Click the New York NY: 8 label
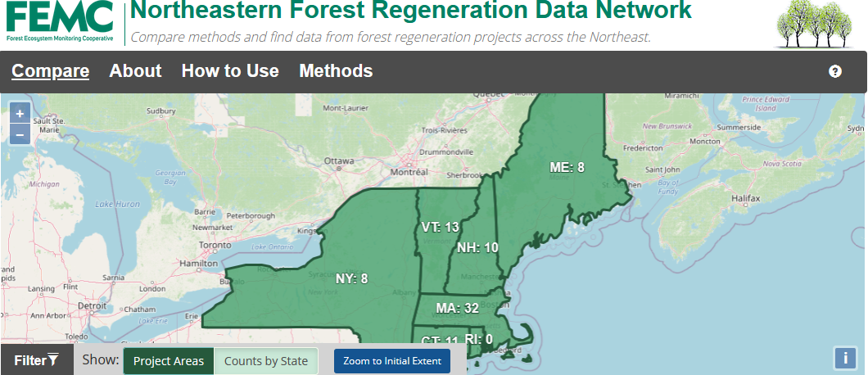This screenshot has height=375, width=868. tap(351, 278)
